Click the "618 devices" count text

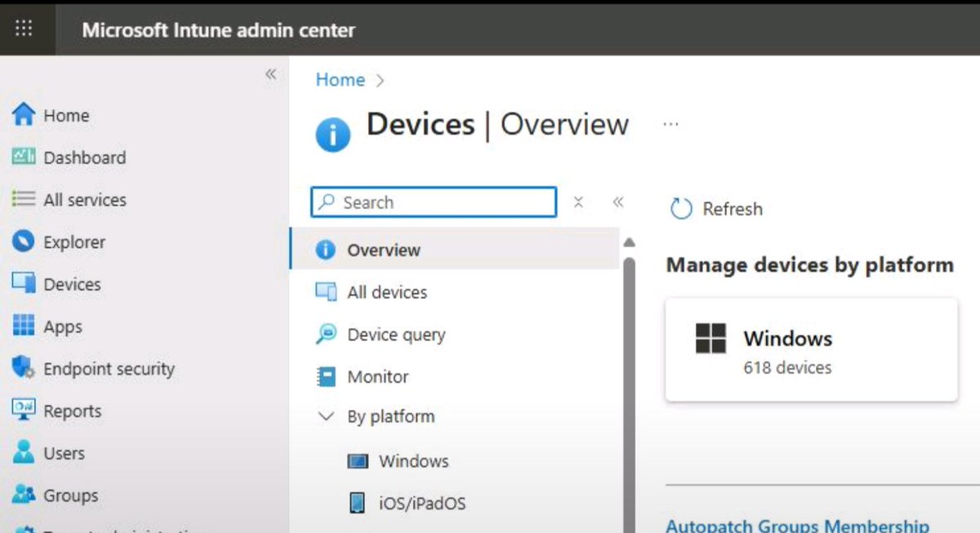coord(787,367)
